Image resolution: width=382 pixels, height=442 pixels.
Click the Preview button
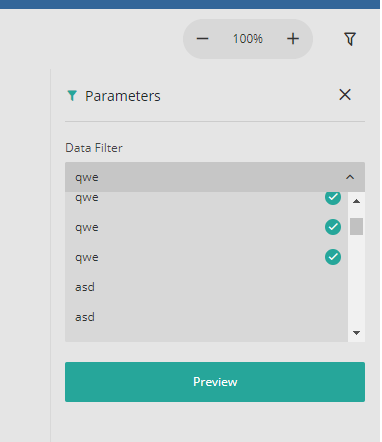[215, 382]
